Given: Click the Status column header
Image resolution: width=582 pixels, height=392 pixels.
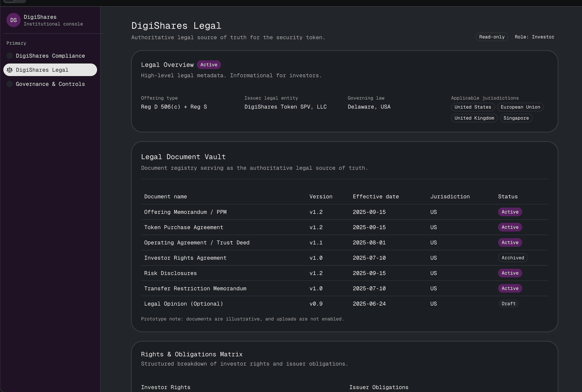Looking at the screenshot, I should [x=508, y=197].
